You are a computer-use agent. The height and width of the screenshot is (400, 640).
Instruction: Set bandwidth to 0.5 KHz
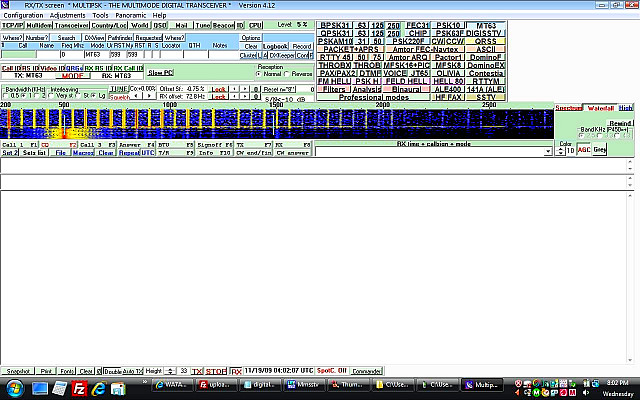pyautogui.click(x=6, y=96)
